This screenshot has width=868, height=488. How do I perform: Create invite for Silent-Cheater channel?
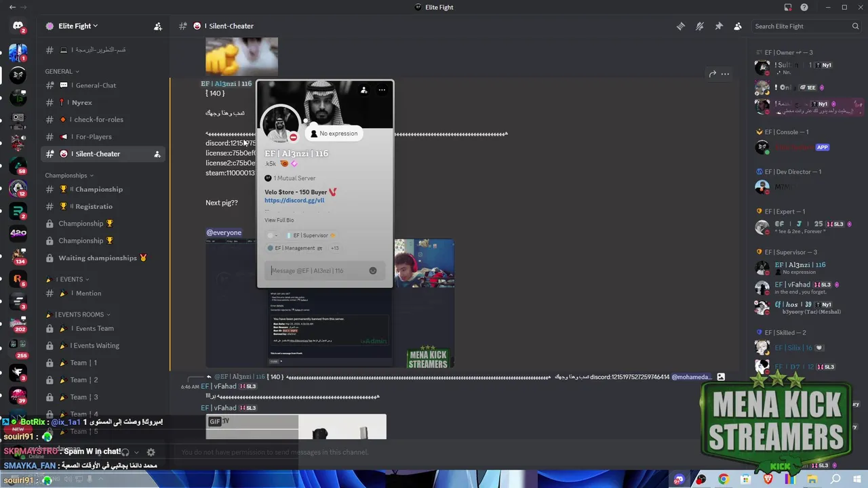click(x=157, y=154)
